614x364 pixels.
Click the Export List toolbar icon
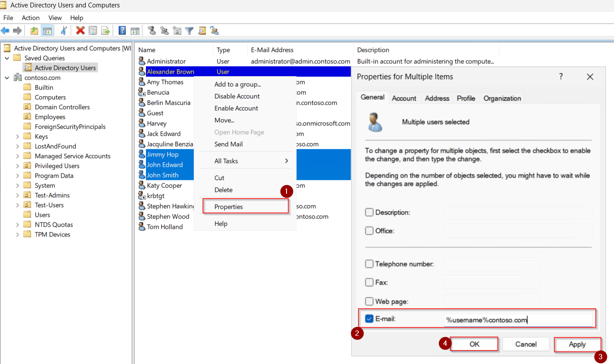point(105,30)
